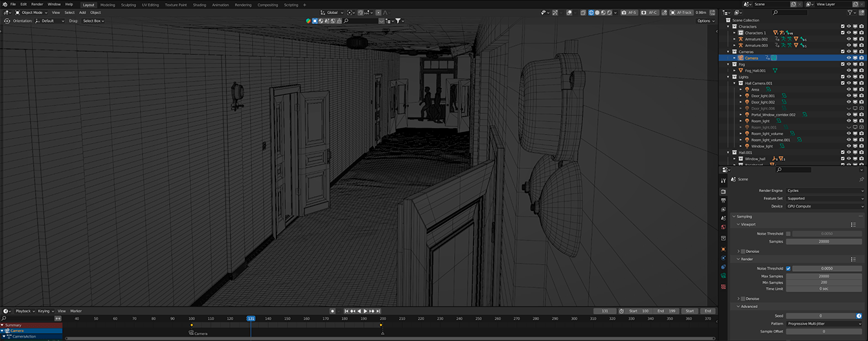Jump to the timeline start frame
868x341 pixels.
pos(347,311)
